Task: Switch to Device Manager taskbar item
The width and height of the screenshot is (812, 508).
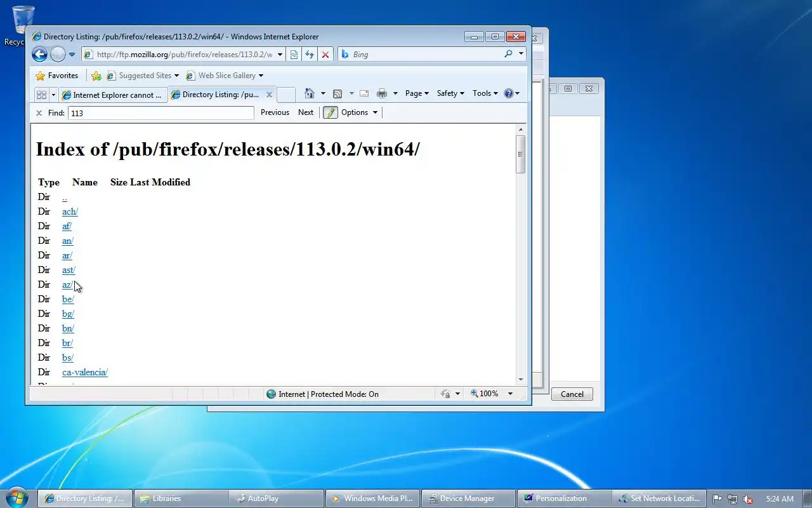Action: pyautogui.click(x=468, y=498)
